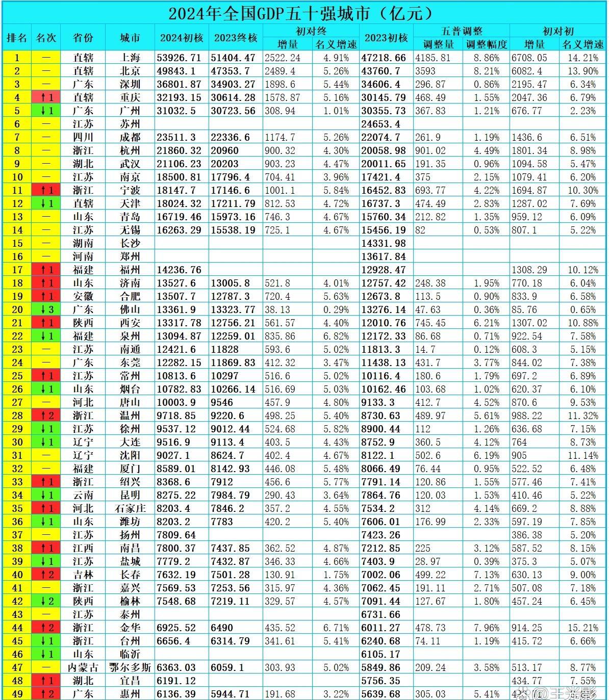The height and width of the screenshot is (700, 609).
Task: Select the city cell 成都
Action: pos(130,137)
